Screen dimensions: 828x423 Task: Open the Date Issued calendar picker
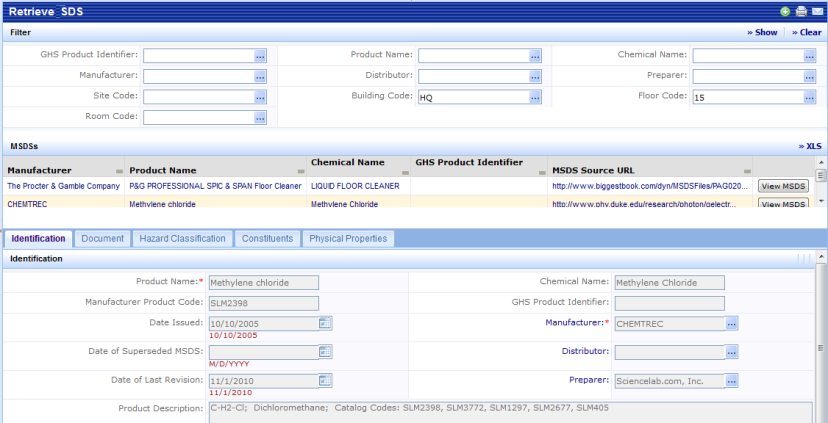tap(325, 323)
